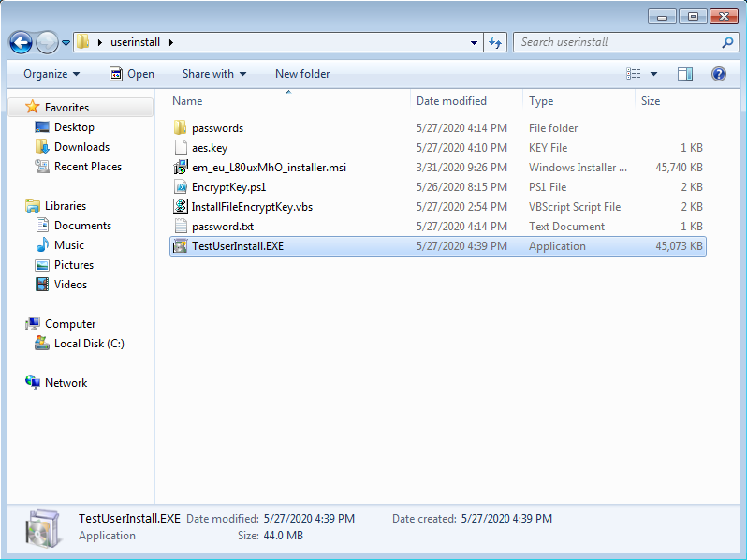The image size is (747, 560).
Task: Click the Forward navigation arrow
Action: 47,43
